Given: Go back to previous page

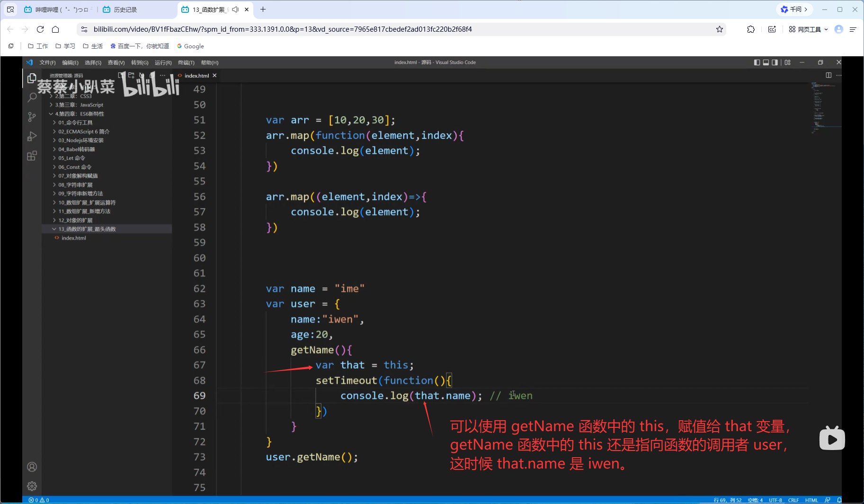Looking at the screenshot, I should pyautogui.click(x=10, y=29).
